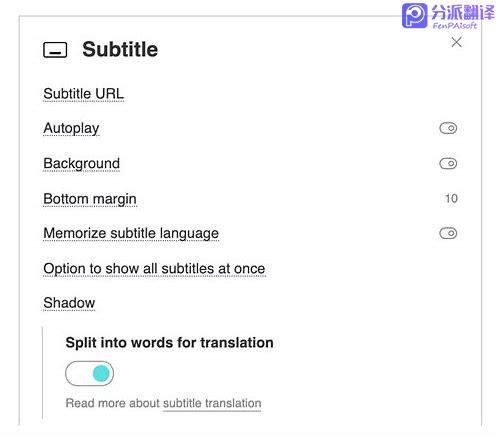Toggle the Autoplay switch
Viewport: 500px width, 437px height.
coord(448,128)
